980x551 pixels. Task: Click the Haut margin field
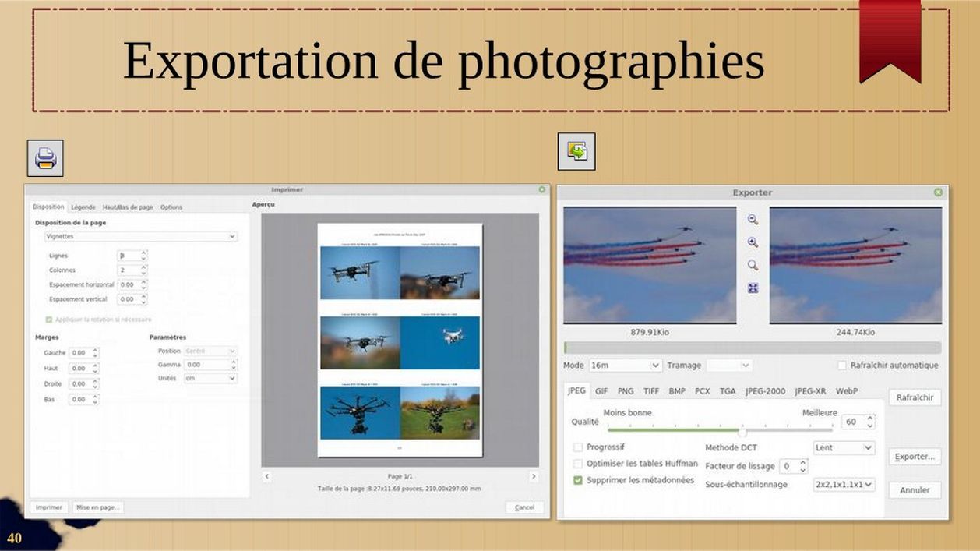click(83, 369)
